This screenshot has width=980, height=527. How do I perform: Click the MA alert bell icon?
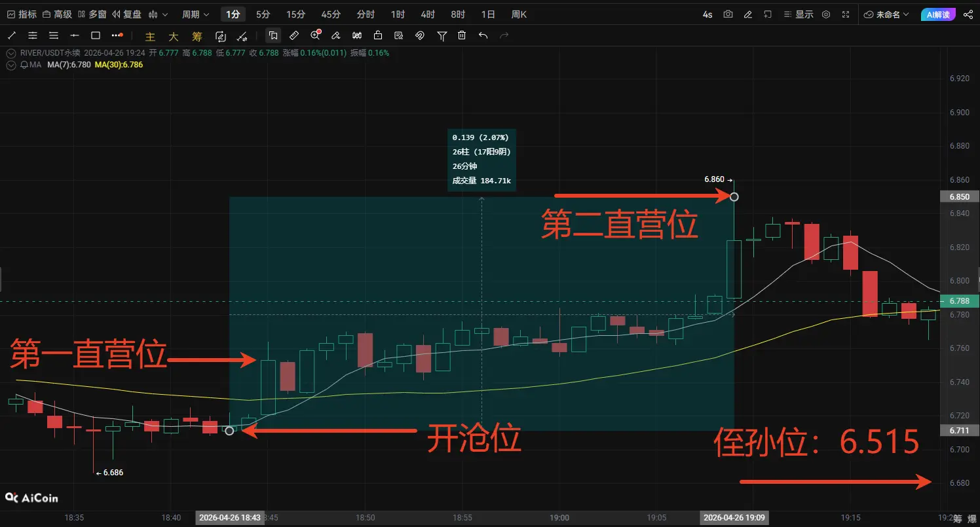tap(24, 65)
